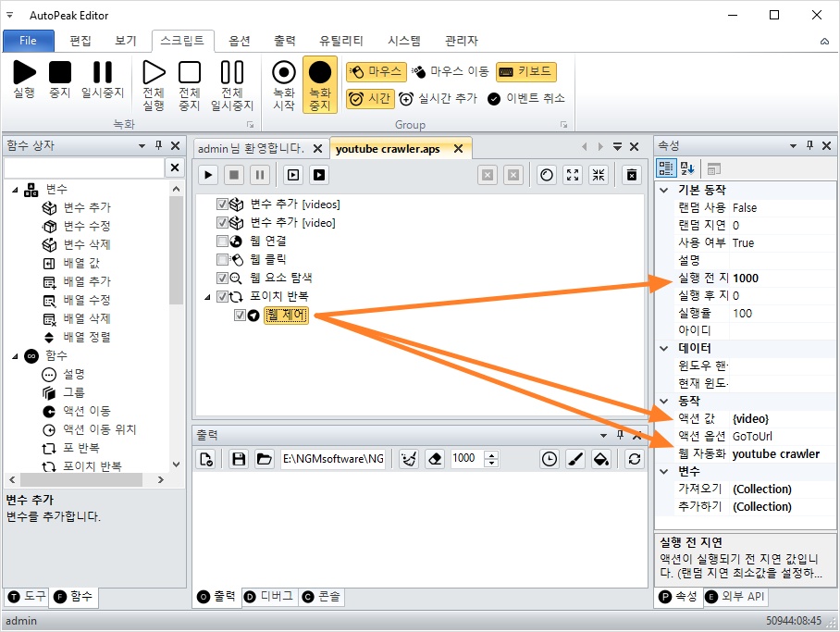840x632 pixels.
Task: Open the 관리자 ribbon tab
Action: [462, 41]
